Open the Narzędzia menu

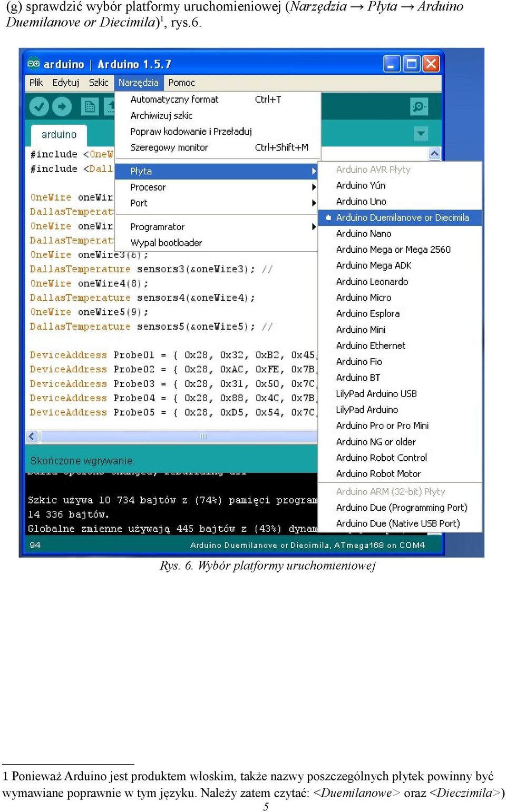(139, 83)
